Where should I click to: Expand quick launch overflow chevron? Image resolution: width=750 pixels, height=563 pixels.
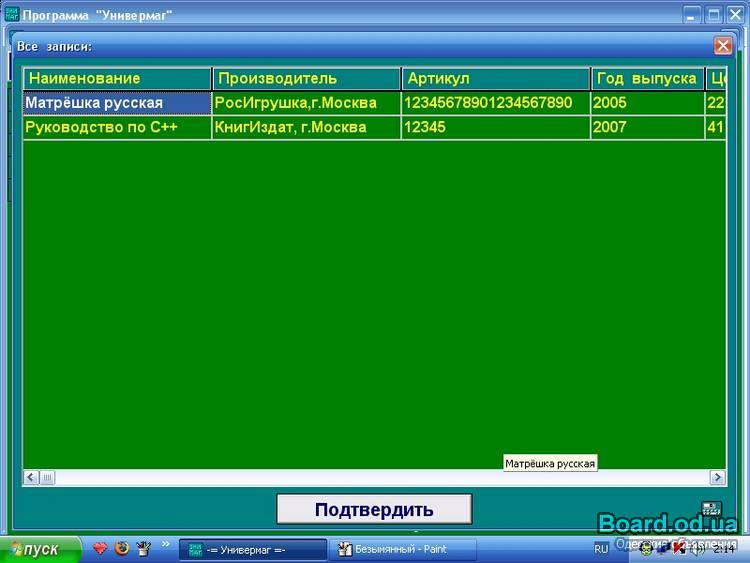click(x=166, y=545)
